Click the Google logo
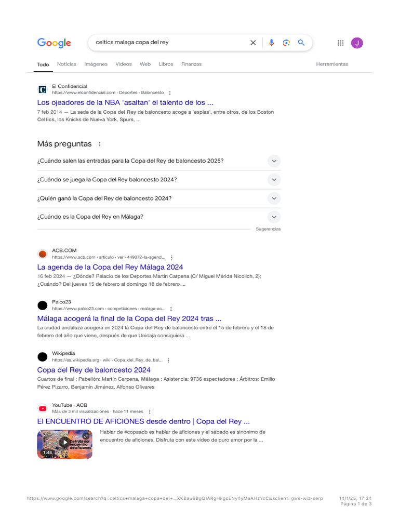 click(x=54, y=43)
